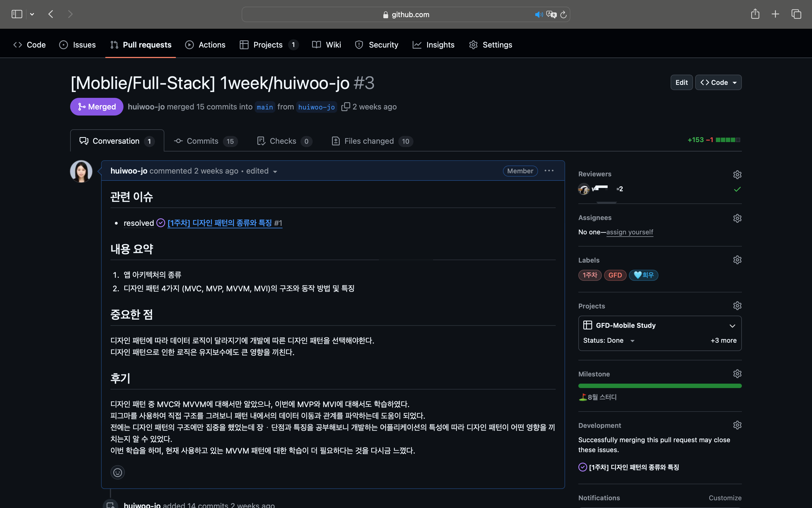Click the Reviewers gear icon

click(737, 174)
